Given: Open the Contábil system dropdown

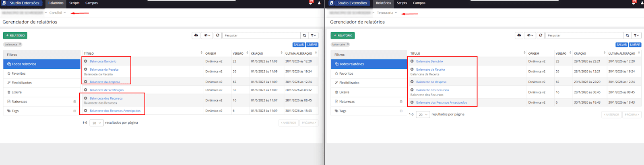Looking at the screenshot, I should click(57, 13).
